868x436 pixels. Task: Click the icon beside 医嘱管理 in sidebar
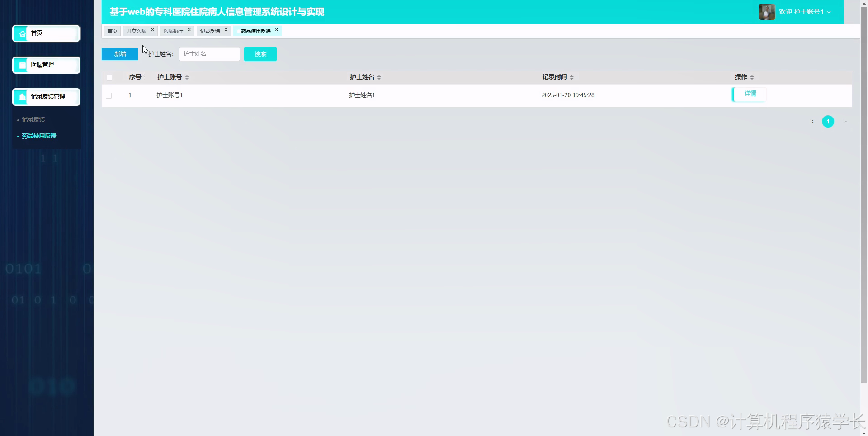click(22, 65)
